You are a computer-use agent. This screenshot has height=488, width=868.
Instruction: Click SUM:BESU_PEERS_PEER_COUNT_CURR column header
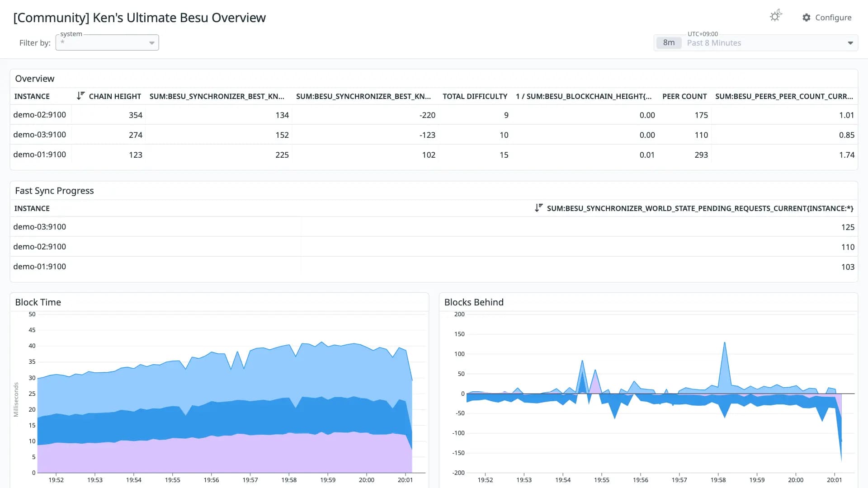point(784,96)
